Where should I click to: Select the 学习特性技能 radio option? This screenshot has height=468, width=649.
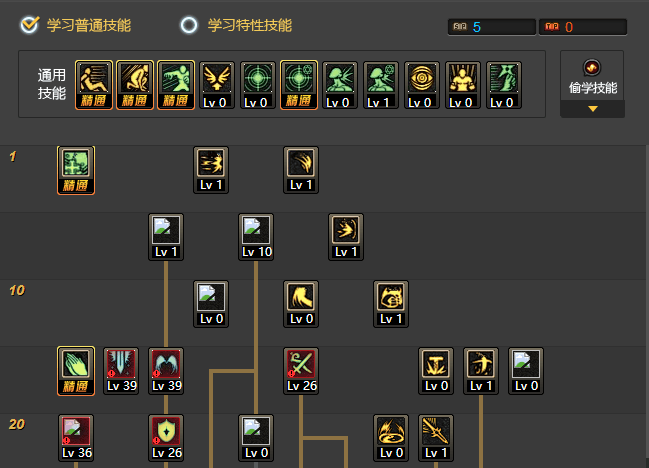point(189,25)
